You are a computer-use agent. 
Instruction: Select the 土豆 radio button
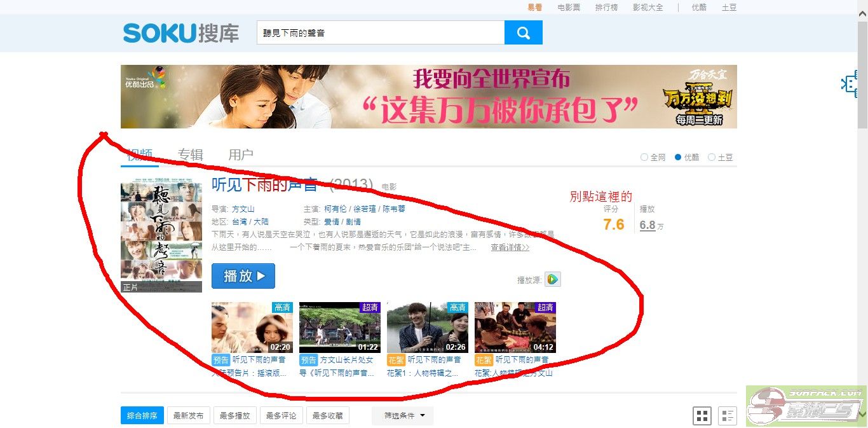coord(712,157)
